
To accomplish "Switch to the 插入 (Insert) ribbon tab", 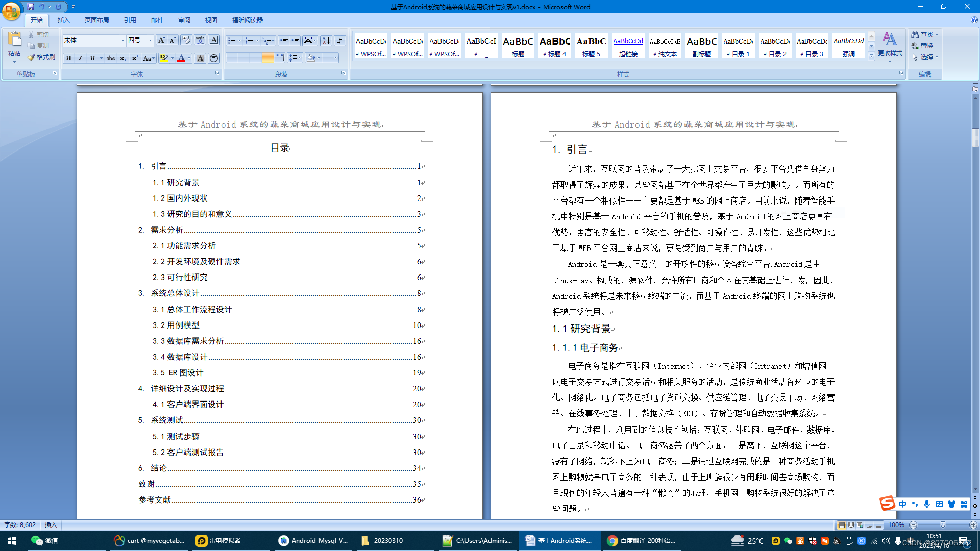I will tap(63, 20).
